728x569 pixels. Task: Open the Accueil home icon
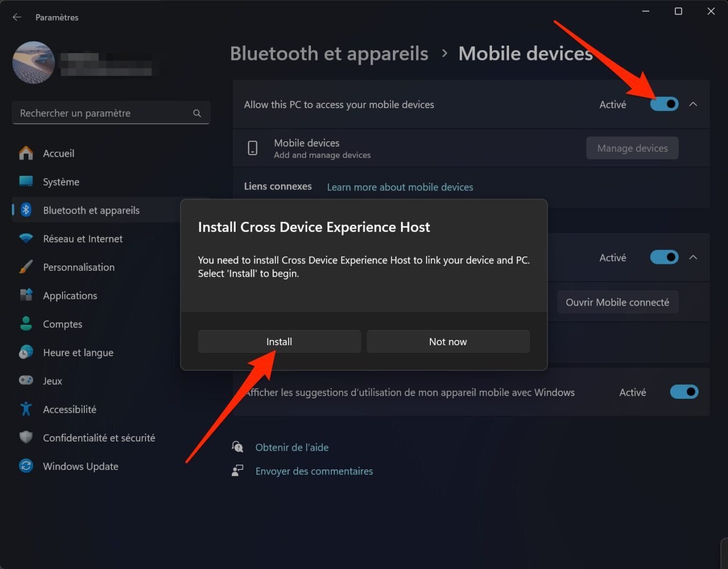[26, 153]
